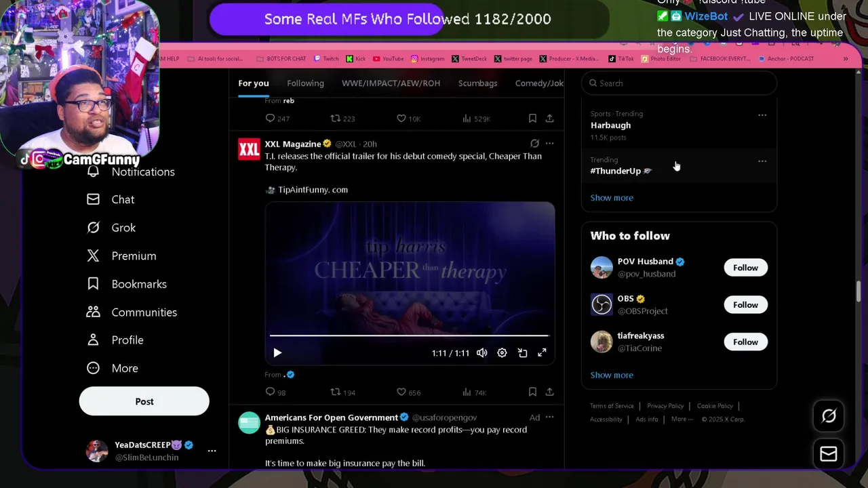This screenshot has height=488, width=868.
Task: Open the TikTok bookmark
Action: 621,59
